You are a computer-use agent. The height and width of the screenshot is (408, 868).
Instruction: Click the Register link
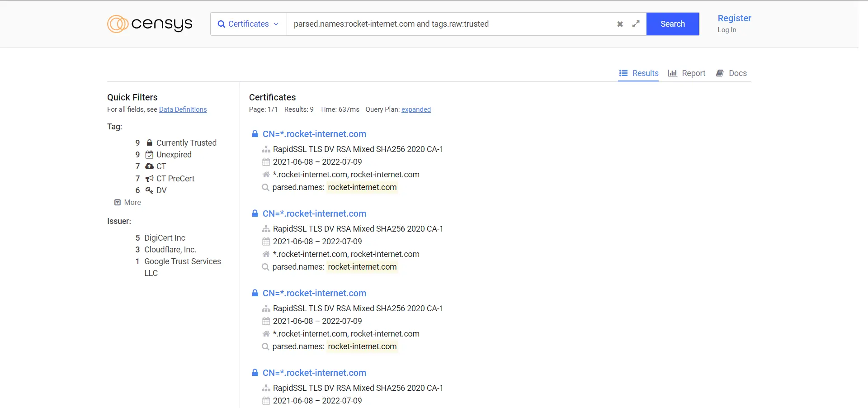coord(734,18)
